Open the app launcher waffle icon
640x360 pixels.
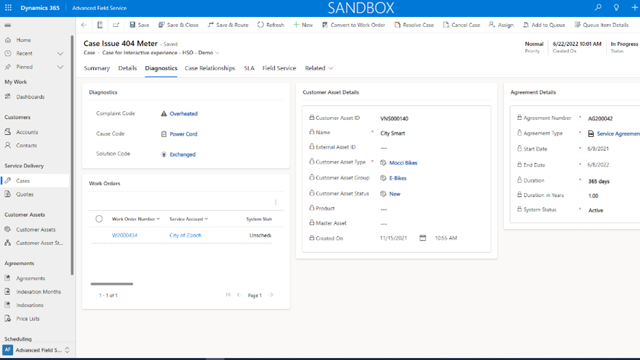click(8, 8)
